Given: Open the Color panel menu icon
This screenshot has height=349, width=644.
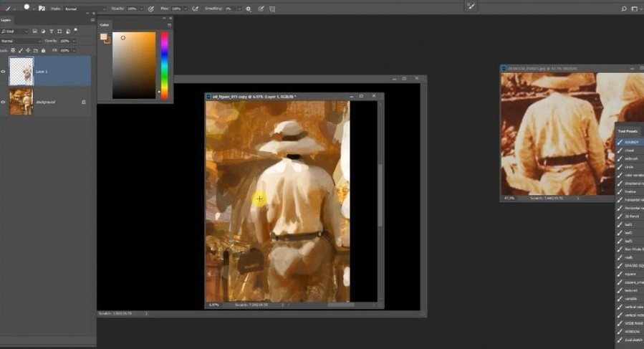Looking at the screenshot, I should (169, 25).
